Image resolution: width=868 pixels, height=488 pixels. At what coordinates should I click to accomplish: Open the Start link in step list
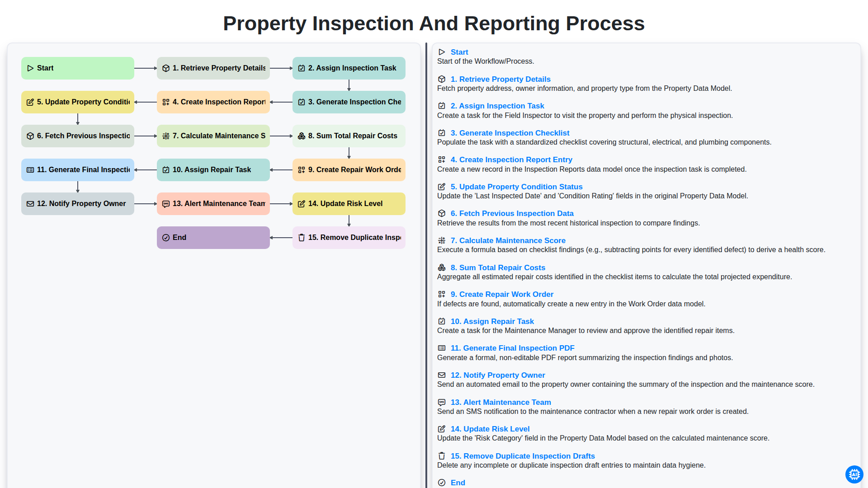(x=459, y=52)
